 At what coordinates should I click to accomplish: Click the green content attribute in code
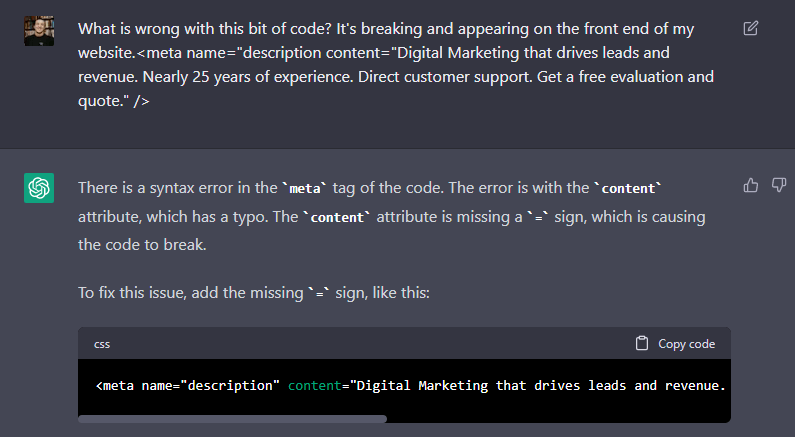(315, 386)
